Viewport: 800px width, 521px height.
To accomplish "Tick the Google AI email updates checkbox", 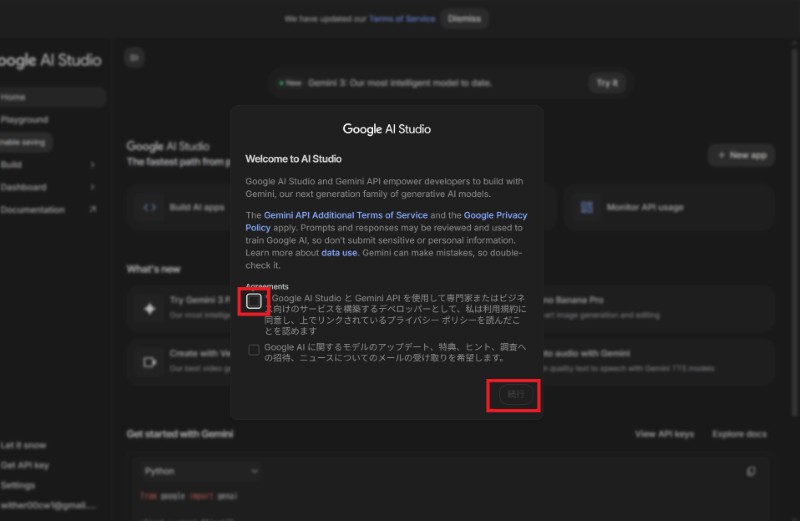I will 254,350.
